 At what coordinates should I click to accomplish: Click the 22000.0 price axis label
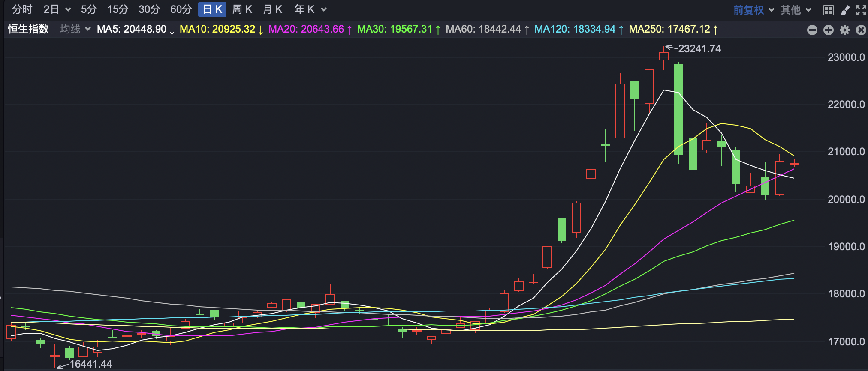[x=846, y=105]
